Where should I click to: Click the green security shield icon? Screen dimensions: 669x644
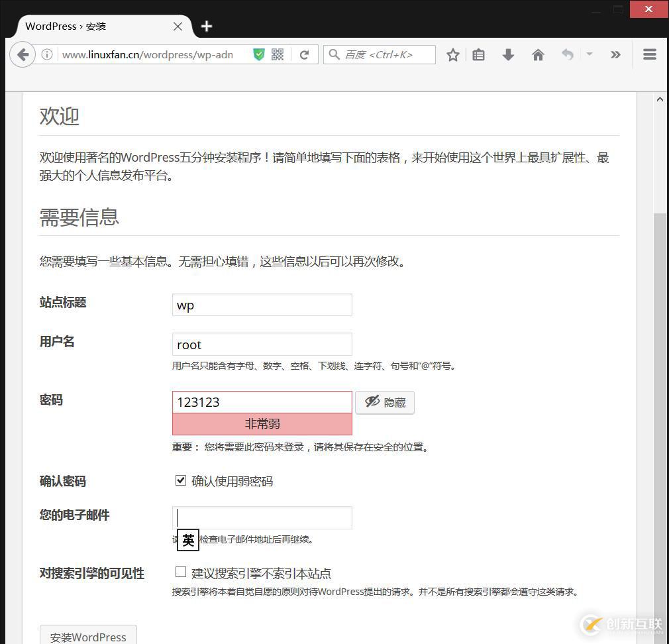(x=259, y=55)
